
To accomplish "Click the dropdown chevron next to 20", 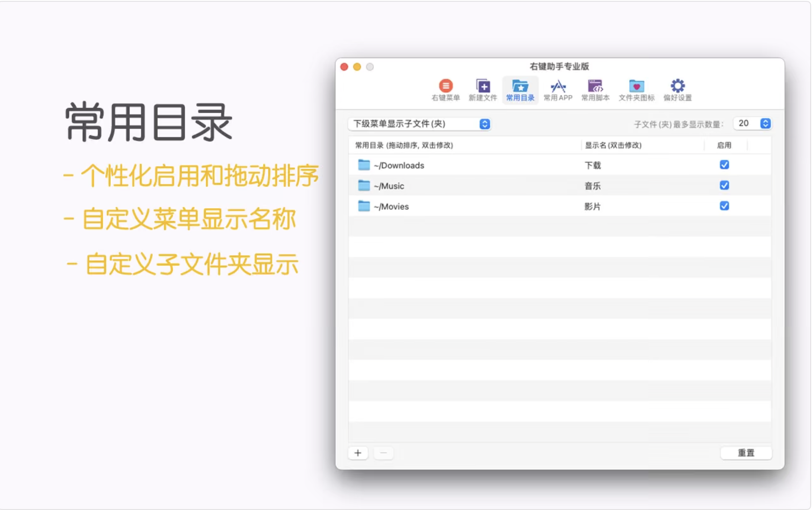I will coord(766,123).
